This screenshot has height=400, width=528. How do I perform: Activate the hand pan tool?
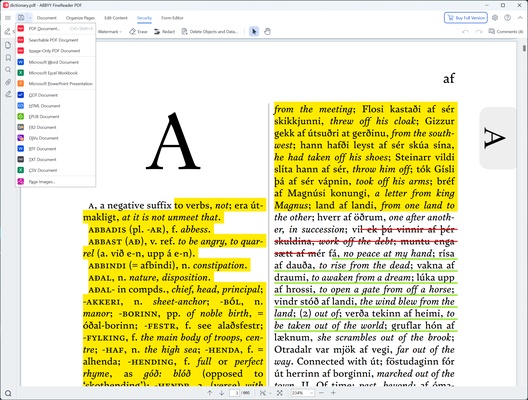click(x=267, y=32)
